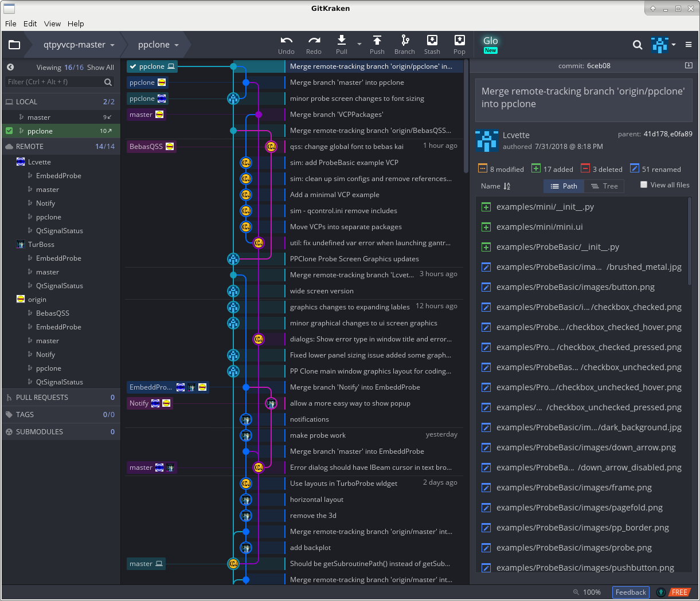Click the Feedback button in status bar

click(631, 592)
